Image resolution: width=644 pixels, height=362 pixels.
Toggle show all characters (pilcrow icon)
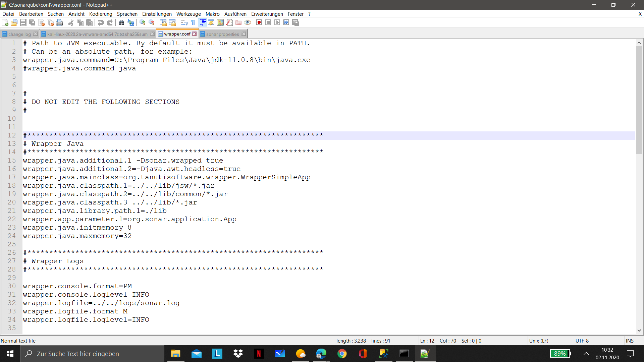(193, 22)
